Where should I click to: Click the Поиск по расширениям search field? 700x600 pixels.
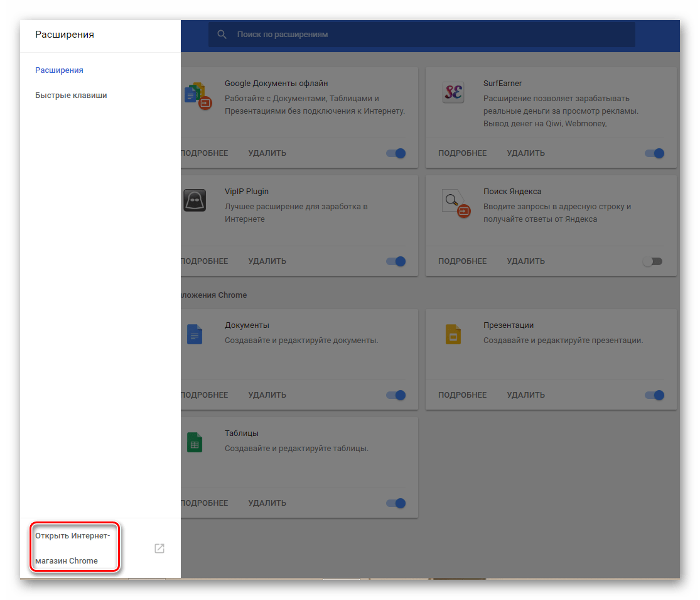pos(427,35)
